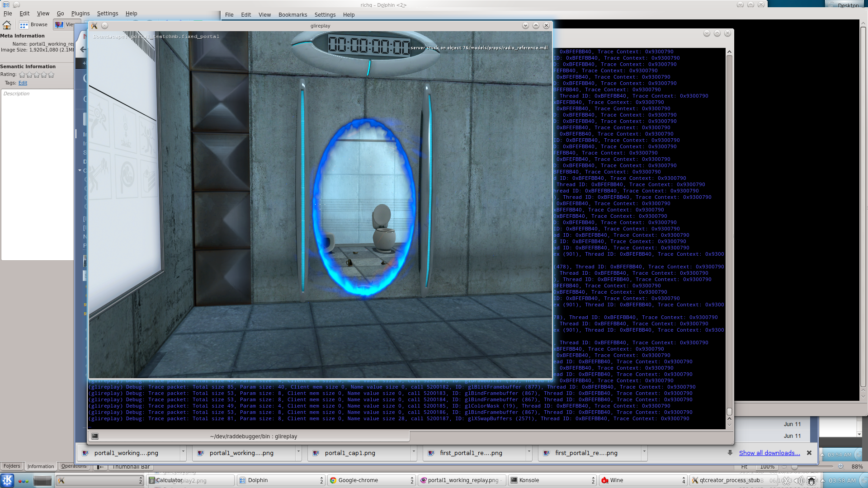This screenshot has height=488, width=868.
Task: Click the volume speaker tray icon
Action: click(x=799, y=481)
